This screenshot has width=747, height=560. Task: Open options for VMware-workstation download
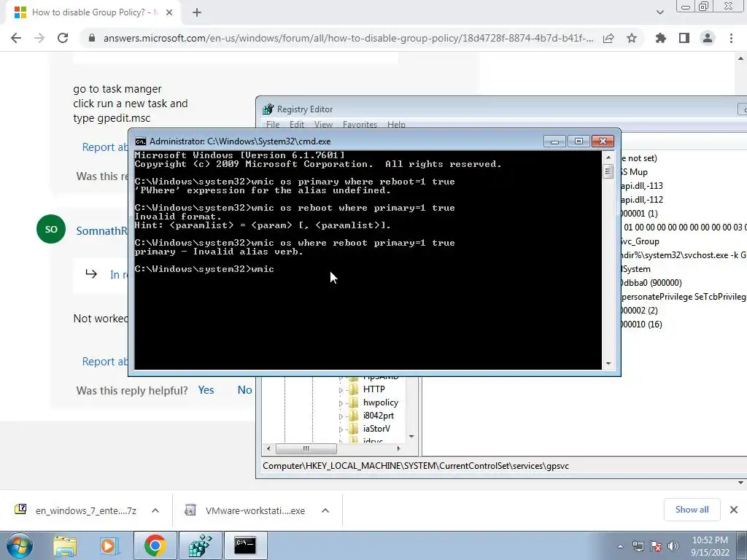[x=325, y=510]
